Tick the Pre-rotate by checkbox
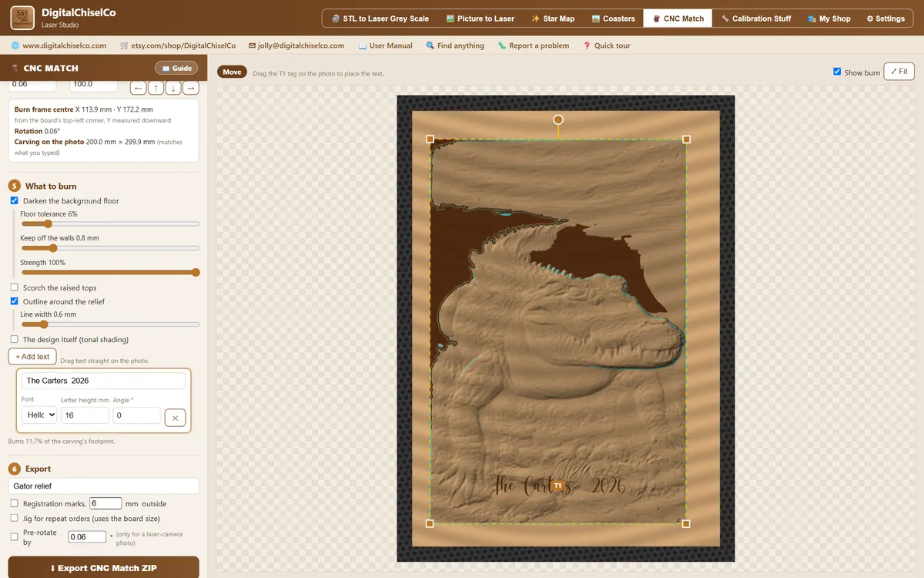This screenshot has width=924, height=578. pyautogui.click(x=15, y=536)
